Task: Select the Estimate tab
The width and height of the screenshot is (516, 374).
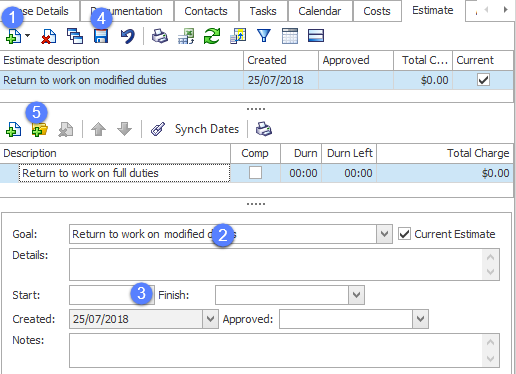Action: click(x=433, y=11)
